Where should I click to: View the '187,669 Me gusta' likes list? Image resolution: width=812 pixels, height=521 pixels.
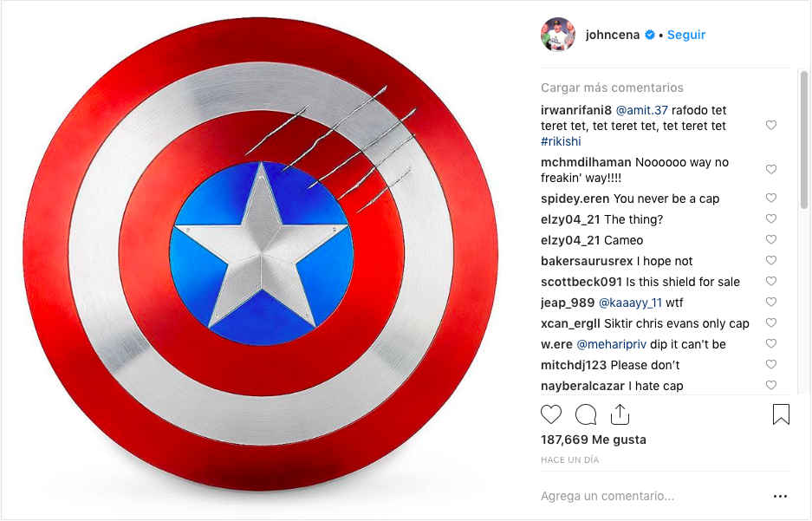tap(594, 440)
